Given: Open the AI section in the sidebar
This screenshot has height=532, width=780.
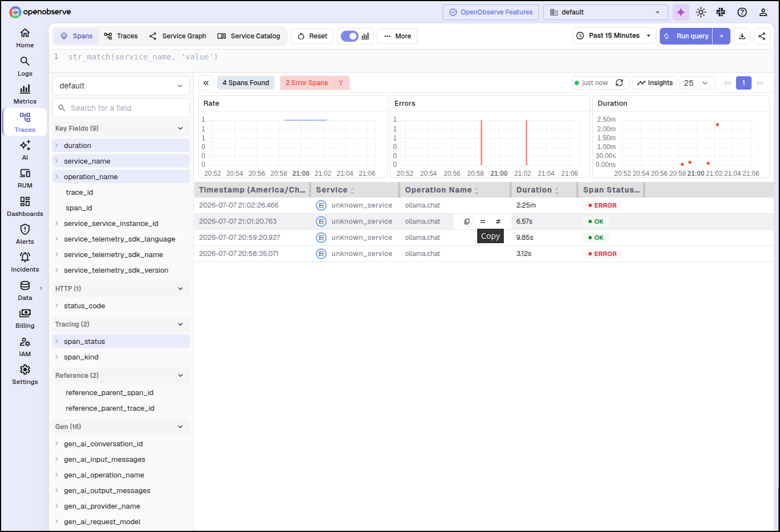Looking at the screenshot, I should tap(24, 150).
